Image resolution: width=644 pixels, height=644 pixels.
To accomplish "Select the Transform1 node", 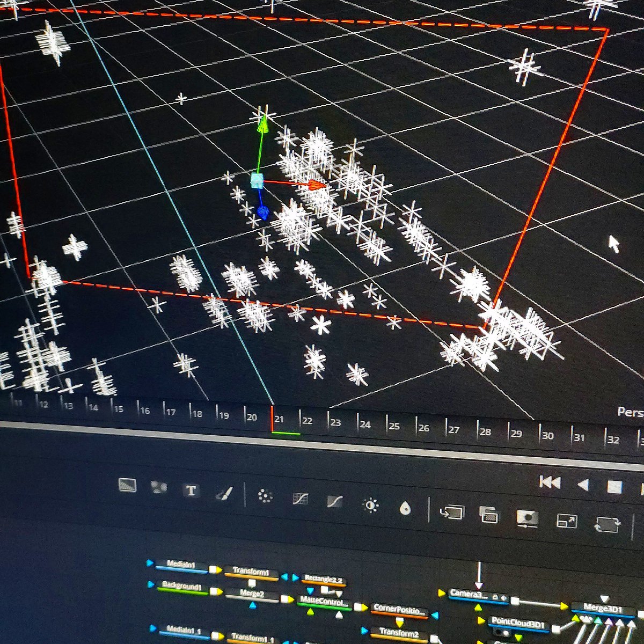I will coord(251,573).
